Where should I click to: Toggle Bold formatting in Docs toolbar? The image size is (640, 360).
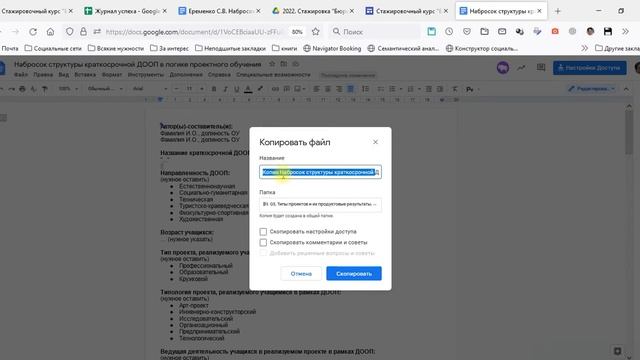point(213,89)
